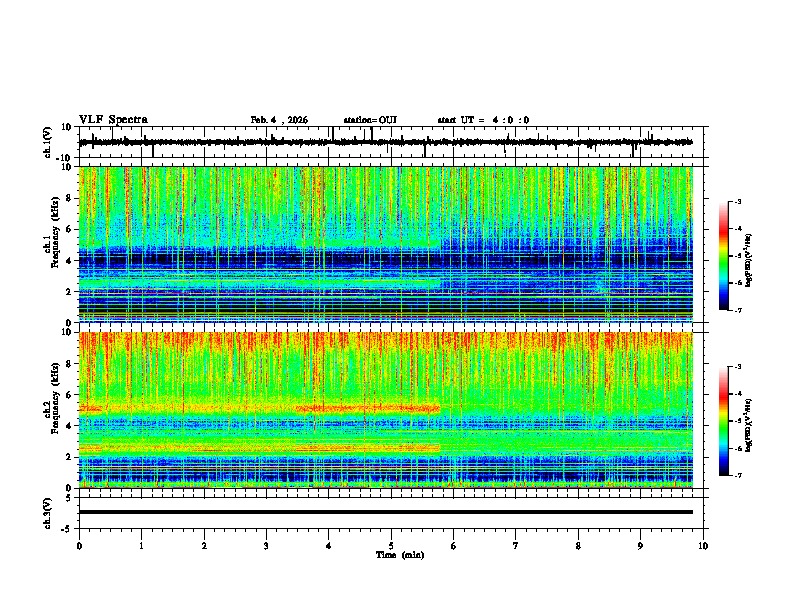Click the "3" tick on the time axis
Image resolution: width=792 pixels, height=612 pixels.
(x=266, y=546)
